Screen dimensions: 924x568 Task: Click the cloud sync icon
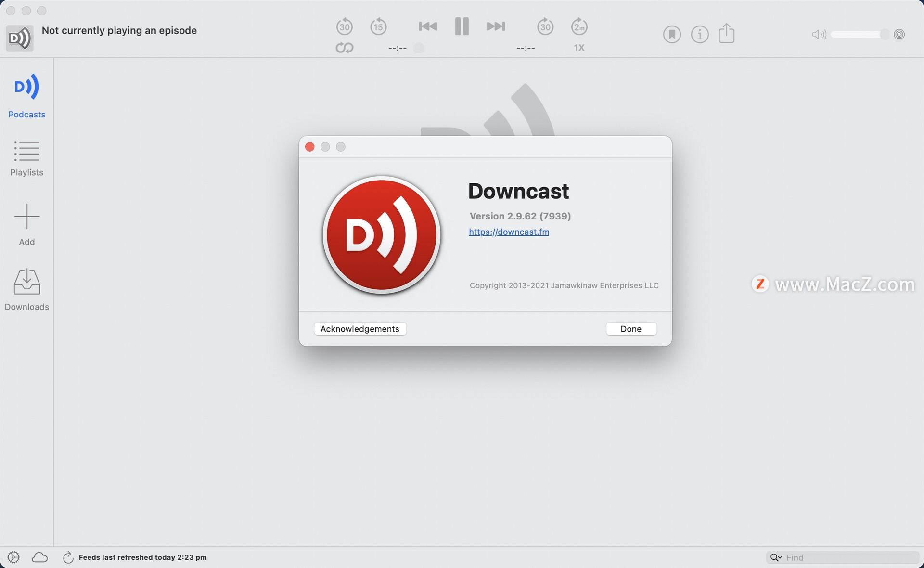[40, 557]
